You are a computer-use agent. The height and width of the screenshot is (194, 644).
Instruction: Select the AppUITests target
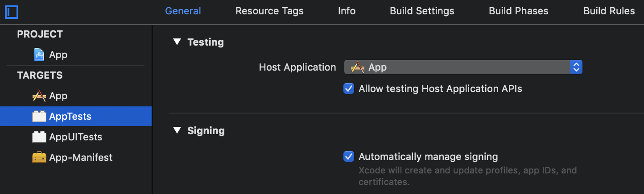tap(76, 137)
